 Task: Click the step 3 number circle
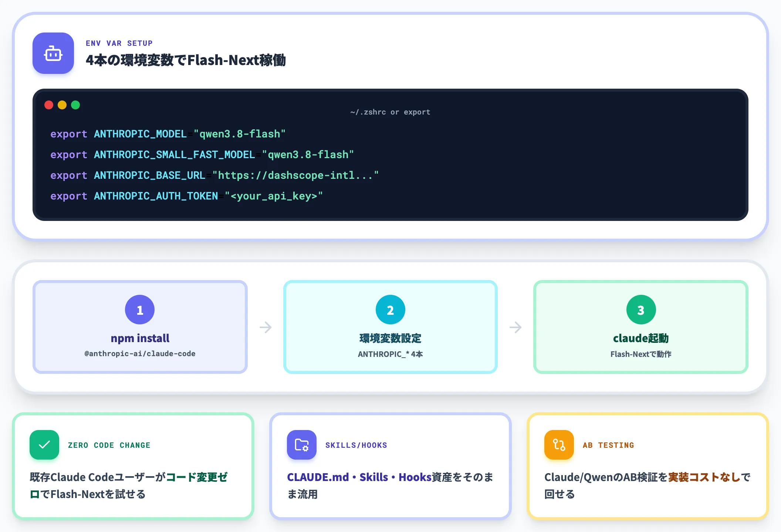[x=641, y=310]
